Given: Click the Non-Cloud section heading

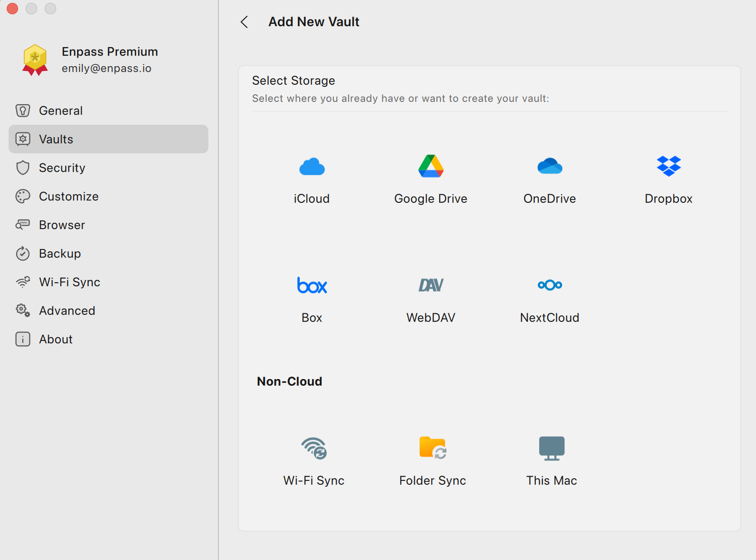Looking at the screenshot, I should [290, 381].
